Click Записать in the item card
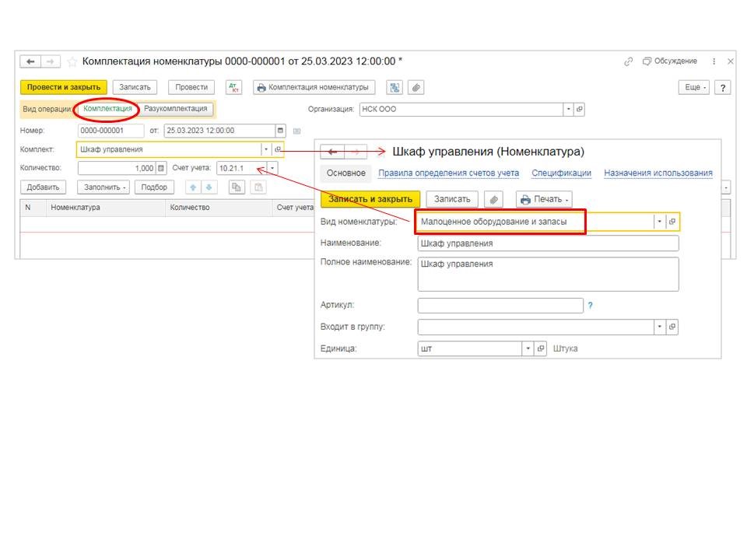This screenshot has height=560, width=747. pyautogui.click(x=452, y=199)
